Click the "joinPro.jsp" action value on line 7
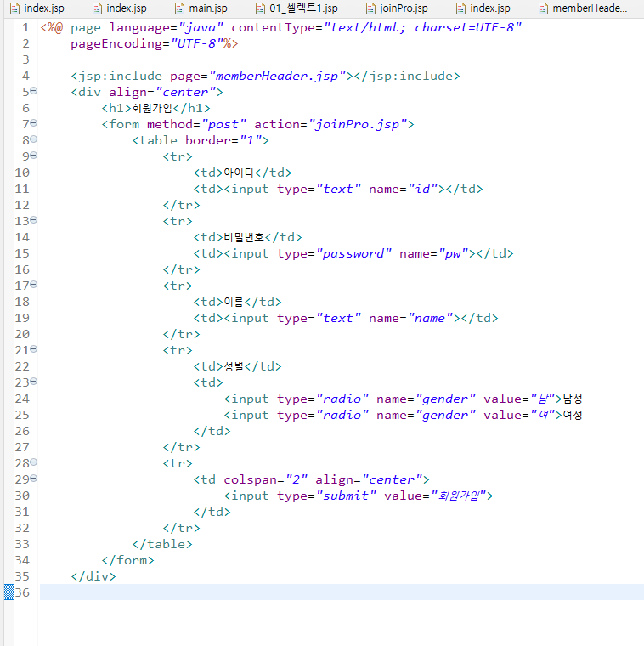 pos(358,124)
